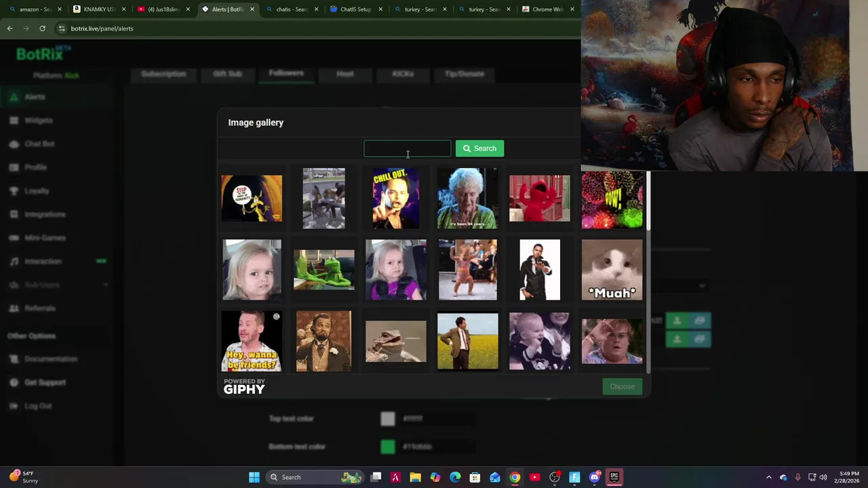868x488 pixels.
Task: Open the Top text color swatch
Action: pyautogui.click(x=387, y=419)
